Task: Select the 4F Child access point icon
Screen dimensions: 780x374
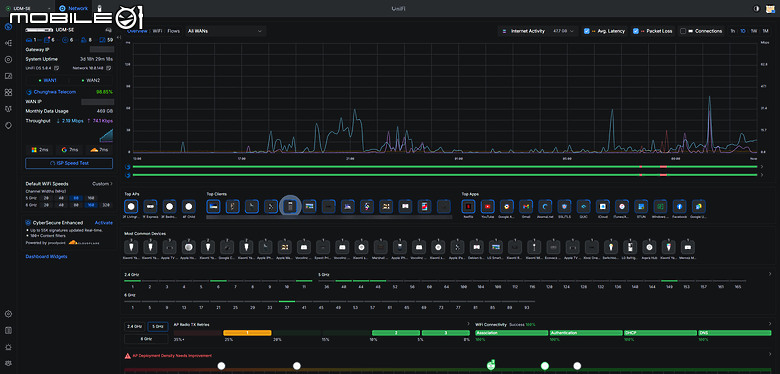Action: (x=189, y=206)
